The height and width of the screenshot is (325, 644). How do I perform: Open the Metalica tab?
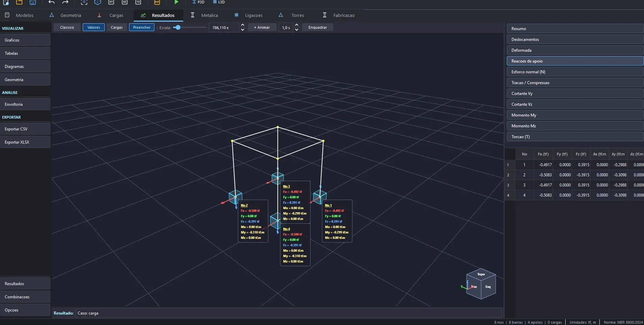coord(204,15)
